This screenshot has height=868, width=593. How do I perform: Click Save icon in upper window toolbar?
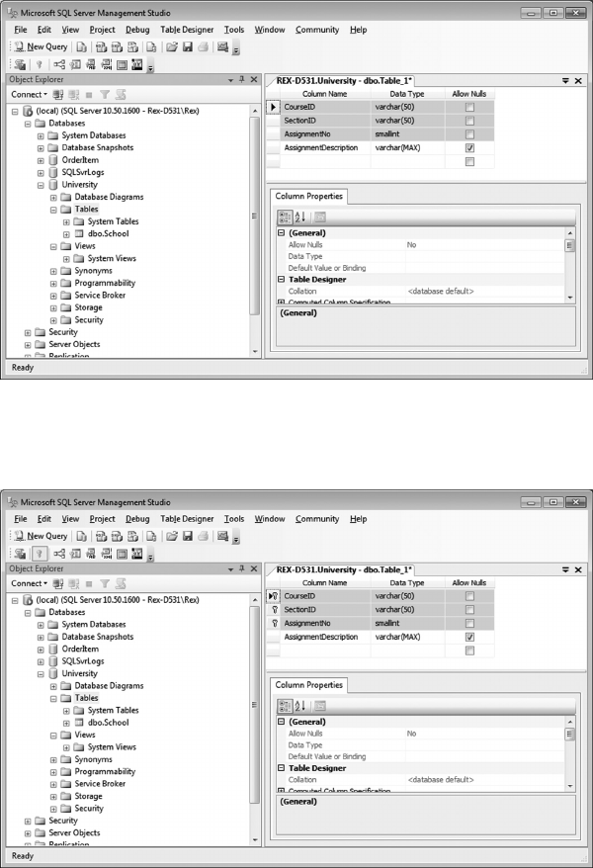click(x=188, y=47)
